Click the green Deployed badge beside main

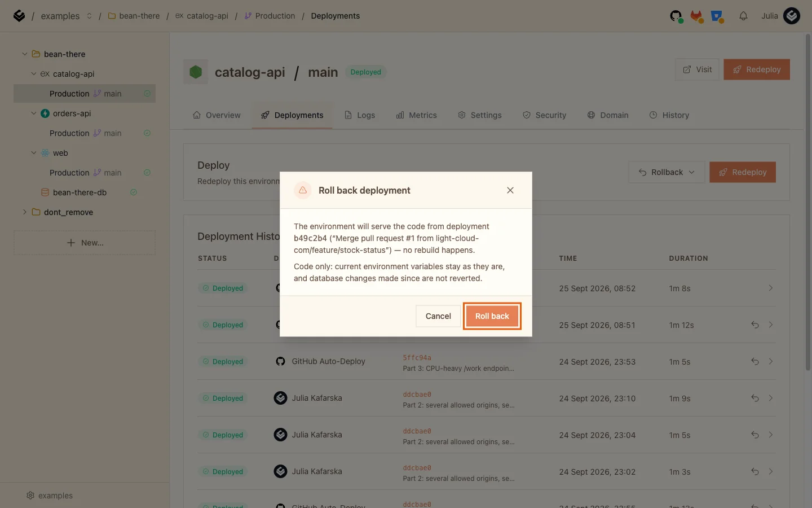(366, 72)
